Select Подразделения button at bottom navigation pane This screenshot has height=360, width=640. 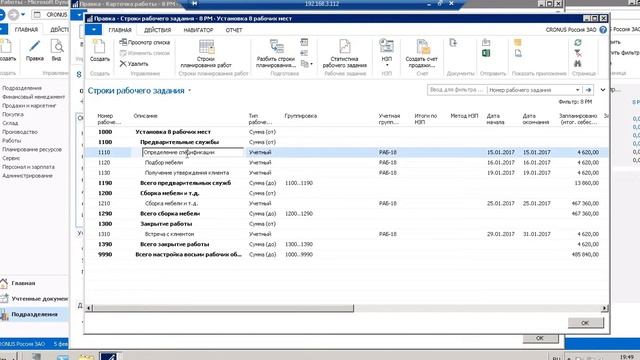[x=34, y=314]
